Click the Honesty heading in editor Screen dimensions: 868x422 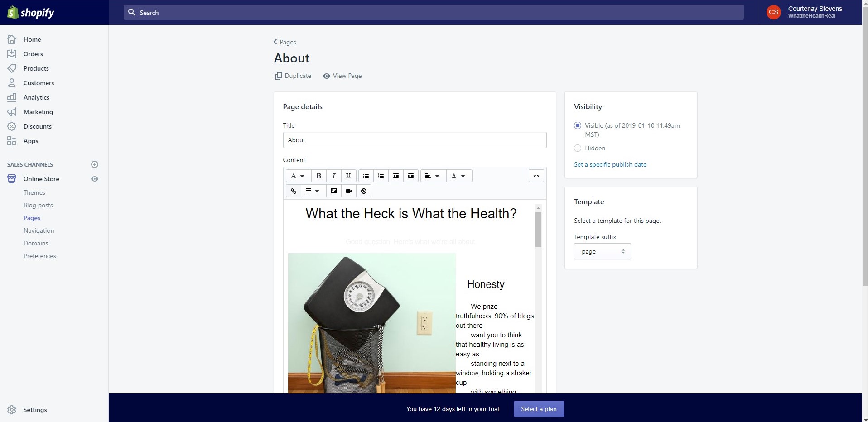pyautogui.click(x=486, y=284)
